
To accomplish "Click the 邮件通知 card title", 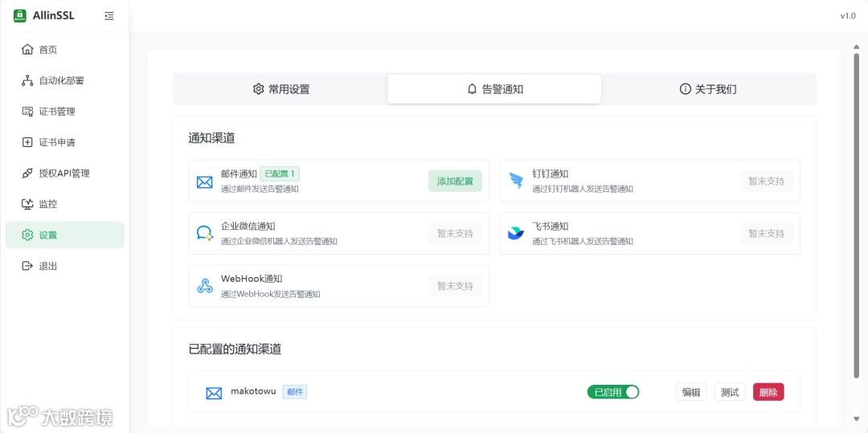I will (x=239, y=174).
